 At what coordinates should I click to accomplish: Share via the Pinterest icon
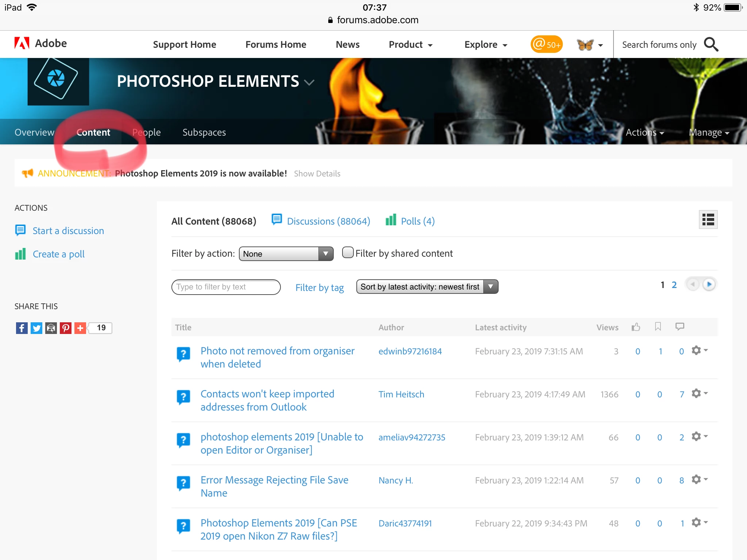pos(66,328)
